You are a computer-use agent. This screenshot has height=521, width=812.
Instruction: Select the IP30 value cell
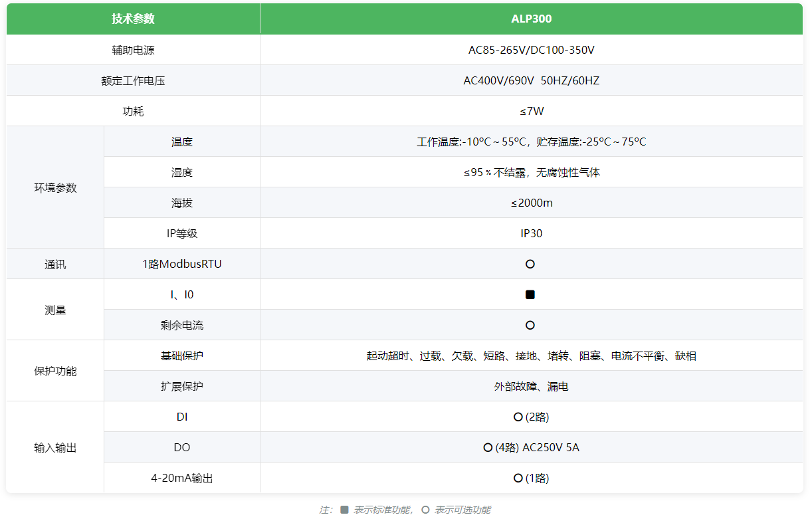click(531, 233)
